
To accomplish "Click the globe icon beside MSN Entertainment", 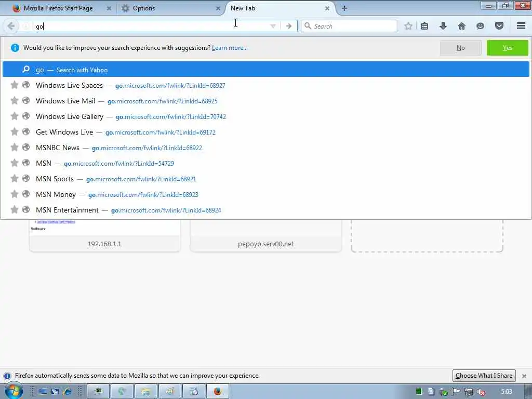I will (26, 210).
